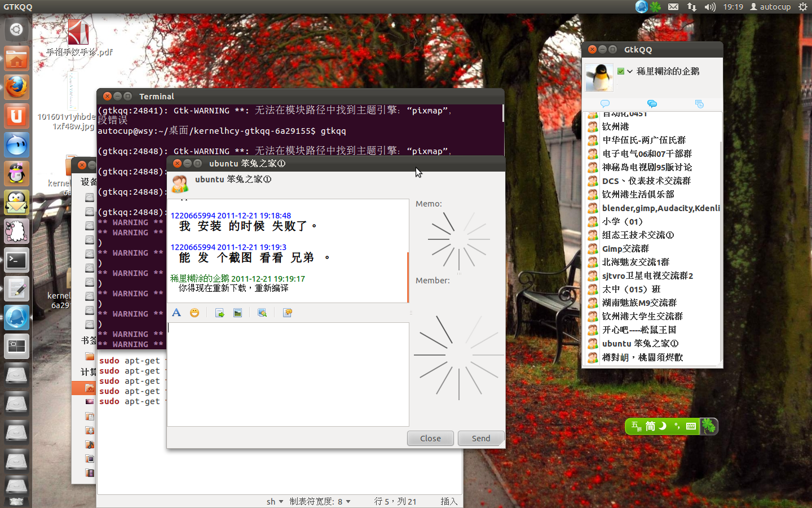Screen dimensions: 812x508
Task: Select group 钦州港
Action: [653, 126]
